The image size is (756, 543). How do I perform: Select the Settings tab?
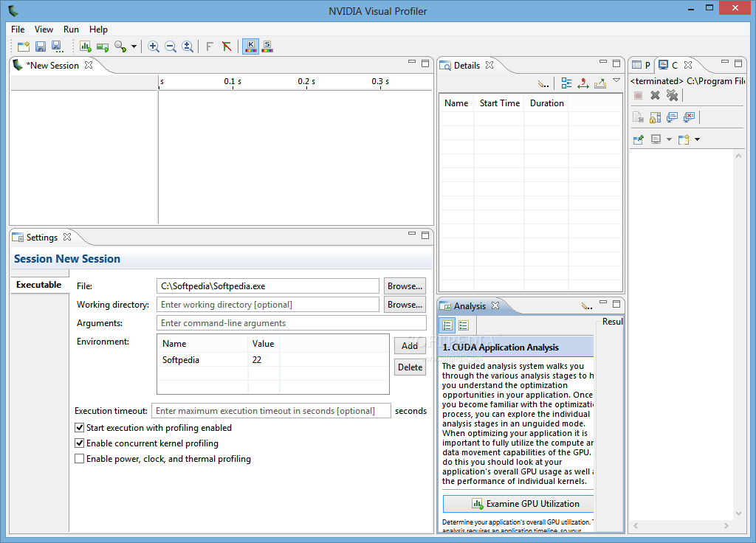tap(42, 238)
